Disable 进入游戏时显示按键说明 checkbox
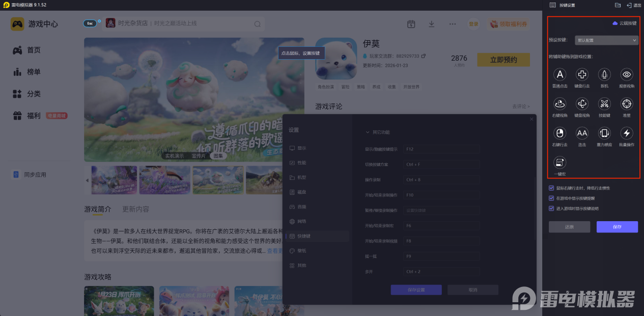 point(551,208)
